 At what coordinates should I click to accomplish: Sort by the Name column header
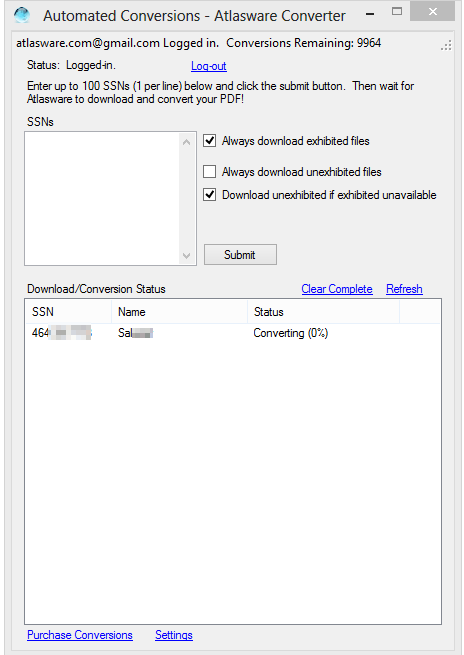point(180,312)
